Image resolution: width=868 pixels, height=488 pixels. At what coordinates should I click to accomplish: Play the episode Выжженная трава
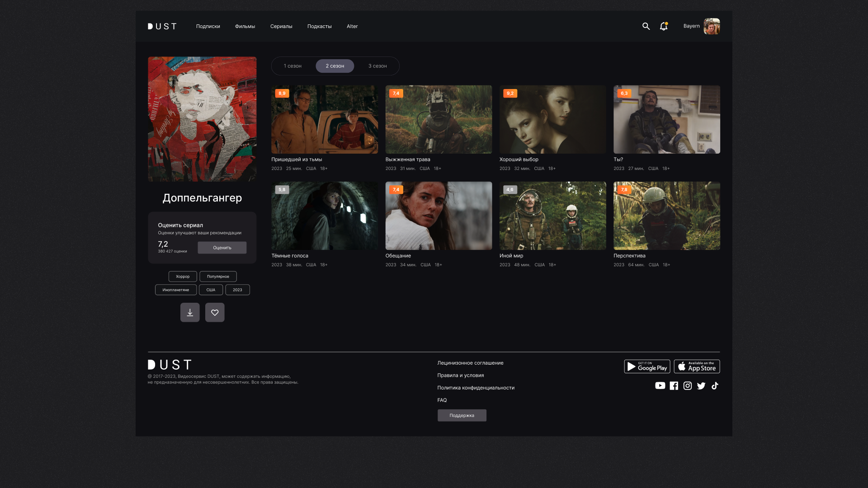[x=439, y=119]
